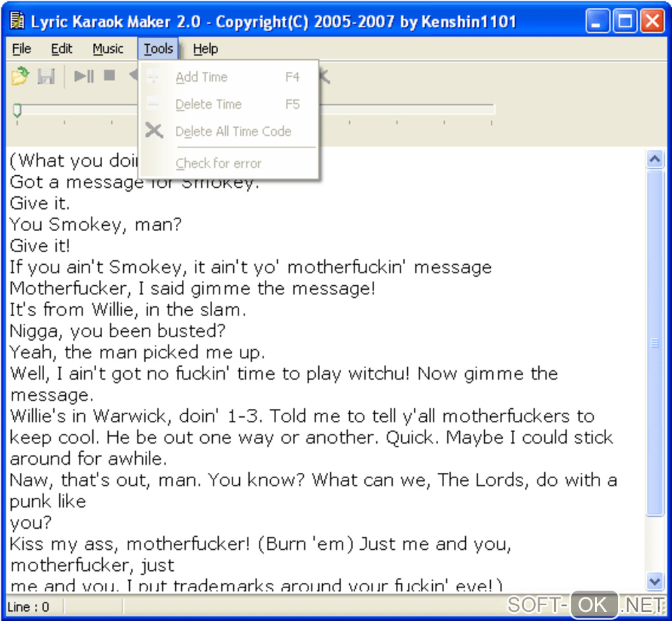Click the Stop playback button

tap(110, 76)
